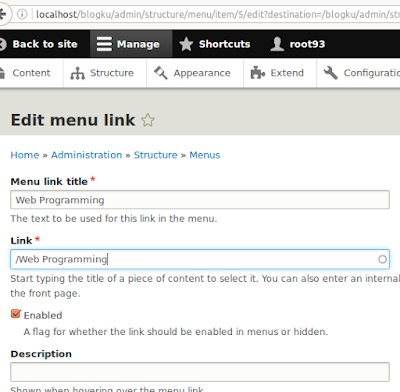Viewport: 400px width, 392px height.
Task: Click the autocomplete circle in Link field
Action: pyautogui.click(x=382, y=259)
